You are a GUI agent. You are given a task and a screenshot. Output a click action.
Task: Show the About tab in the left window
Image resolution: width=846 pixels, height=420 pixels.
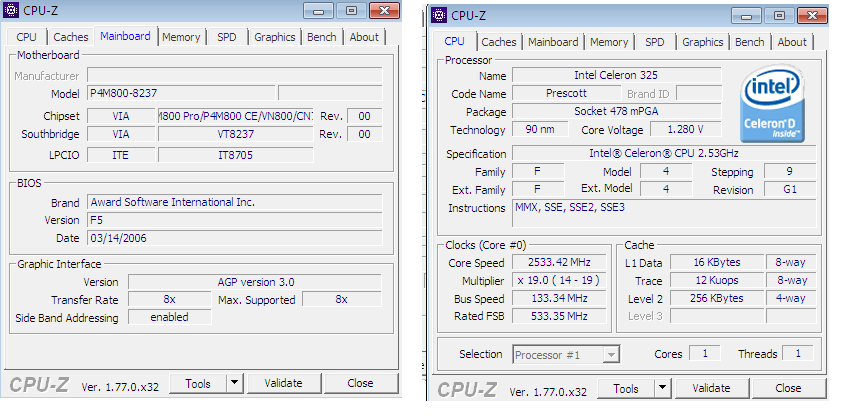[x=364, y=37]
